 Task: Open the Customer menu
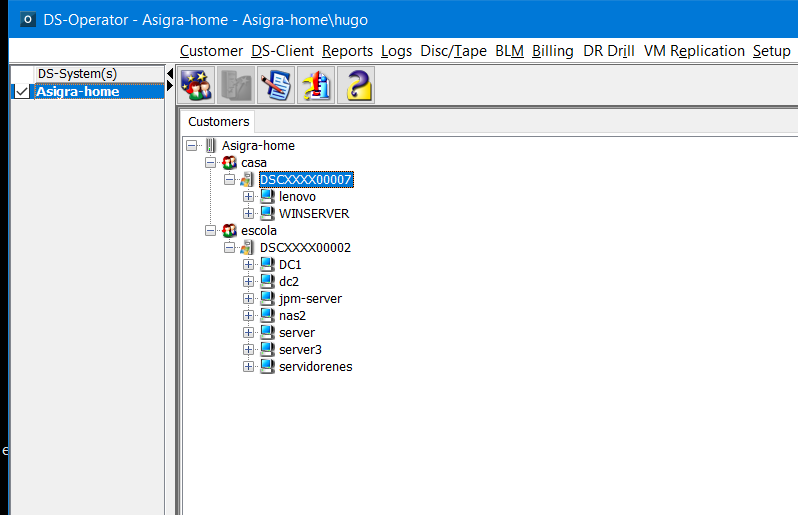coord(211,51)
